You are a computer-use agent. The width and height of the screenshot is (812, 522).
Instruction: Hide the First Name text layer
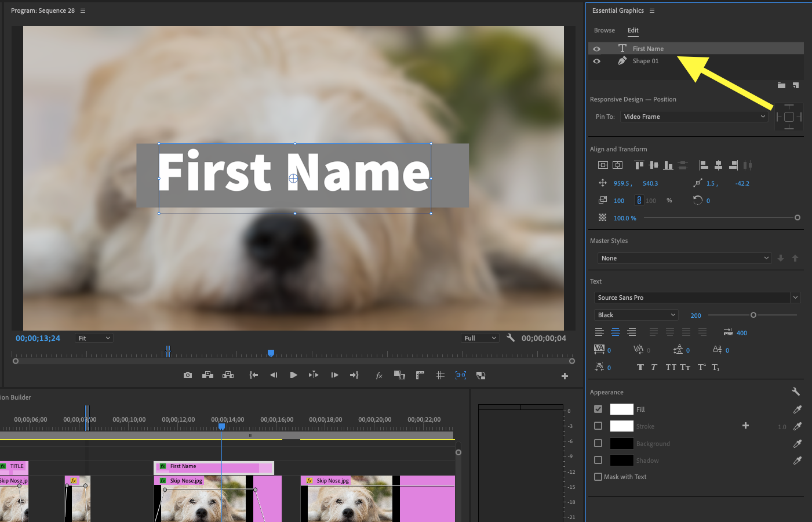(x=596, y=49)
